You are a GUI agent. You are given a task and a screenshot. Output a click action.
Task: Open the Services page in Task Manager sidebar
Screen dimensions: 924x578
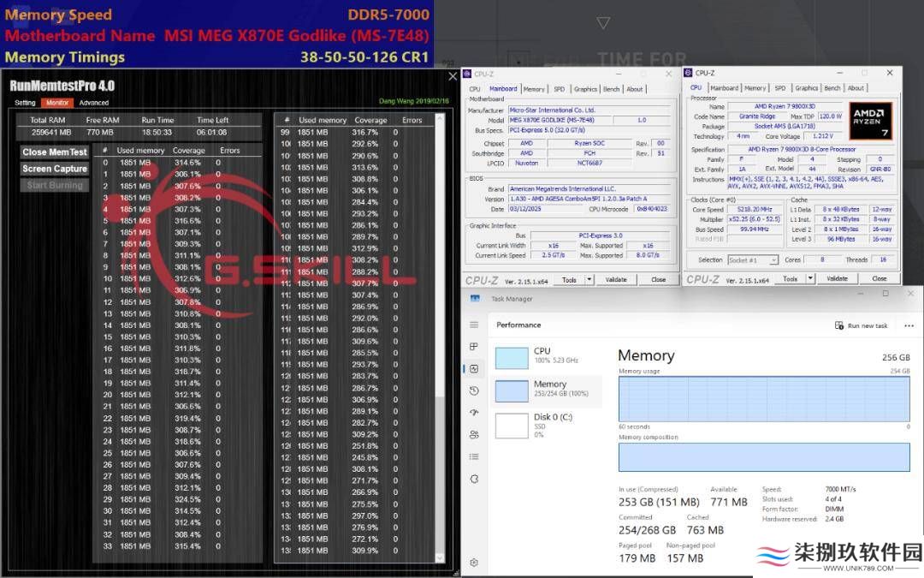point(474,479)
